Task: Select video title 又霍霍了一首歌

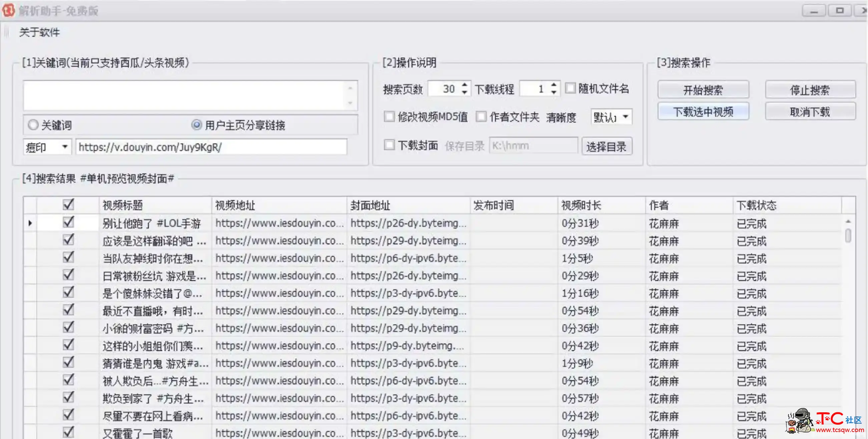Action: (x=137, y=433)
